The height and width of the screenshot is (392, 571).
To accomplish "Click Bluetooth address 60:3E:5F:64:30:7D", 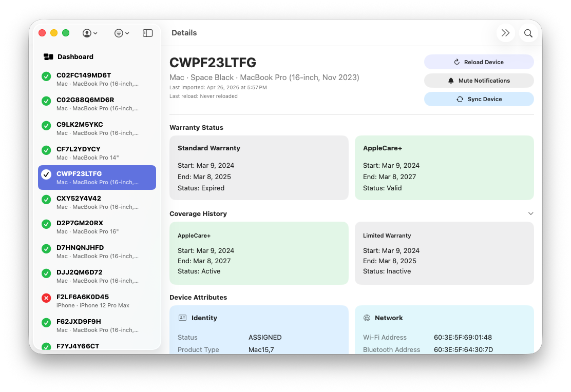I will click(463, 350).
